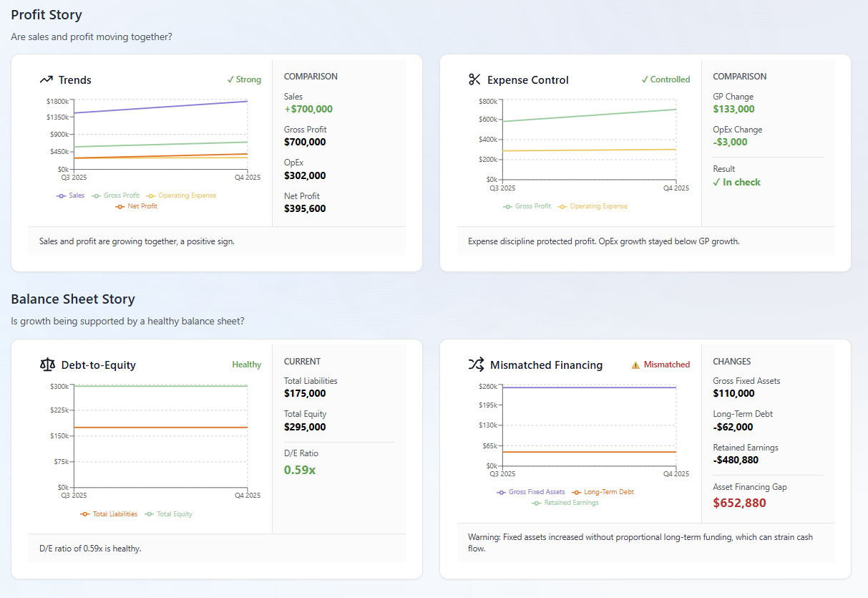The height and width of the screenshot is (598, 868).
Task: Toggle Gross Profit series in Trends legend
Action: click(116, 196)
